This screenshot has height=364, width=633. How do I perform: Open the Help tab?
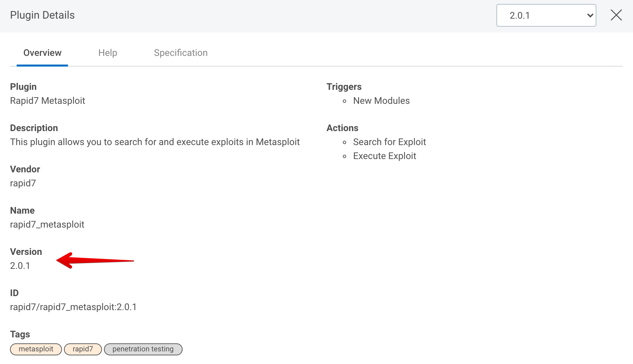click(x=108, y=53)
